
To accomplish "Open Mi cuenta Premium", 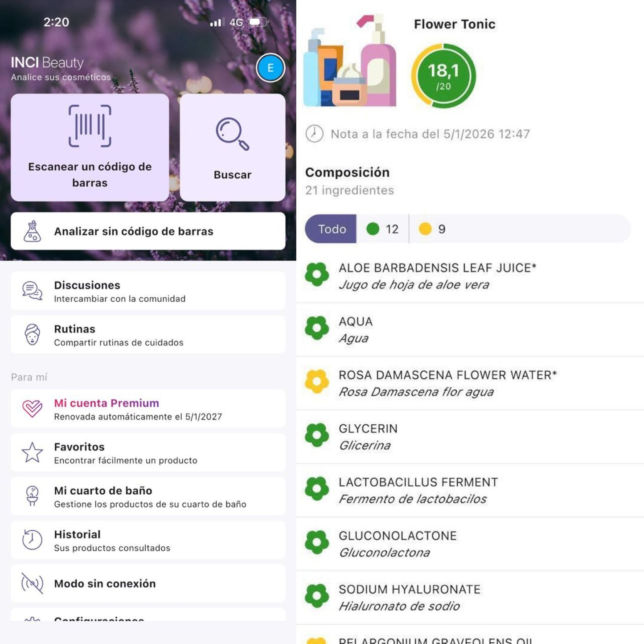I will coord(148,409).
